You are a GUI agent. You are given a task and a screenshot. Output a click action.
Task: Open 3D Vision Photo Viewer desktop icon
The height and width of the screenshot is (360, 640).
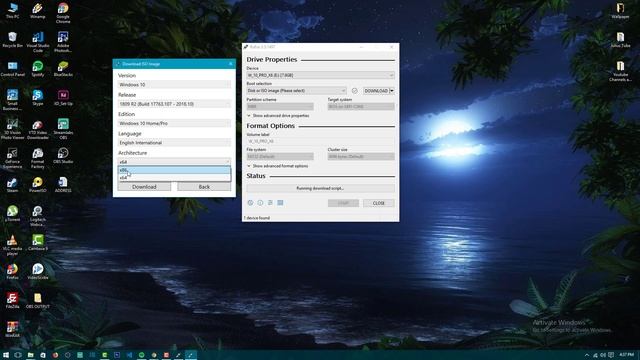pyautogui.click(x=12, y=129)
